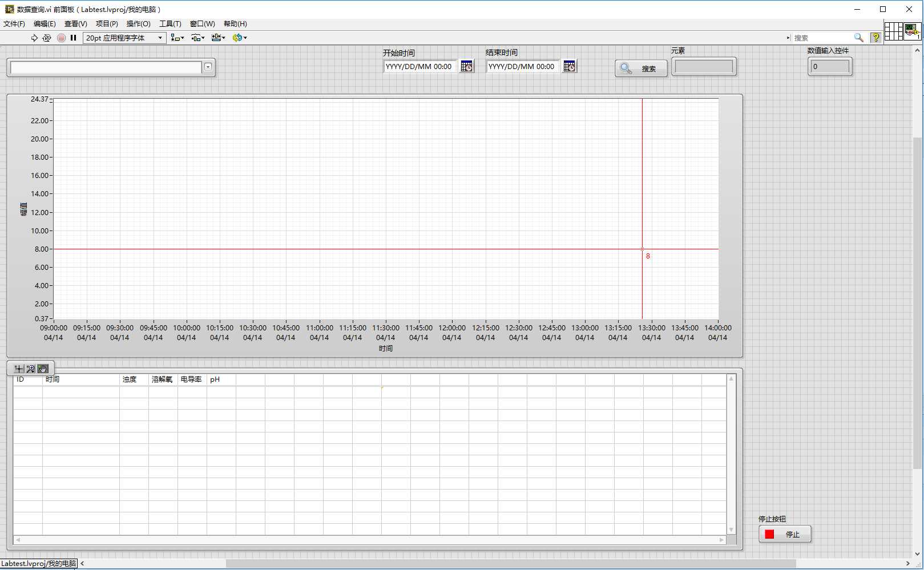
Task: Click the Run Continuously icon
Action: point(47,38)
